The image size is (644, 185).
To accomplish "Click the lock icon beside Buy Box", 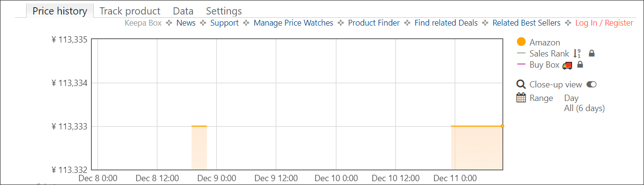I will tap(580, 65).
